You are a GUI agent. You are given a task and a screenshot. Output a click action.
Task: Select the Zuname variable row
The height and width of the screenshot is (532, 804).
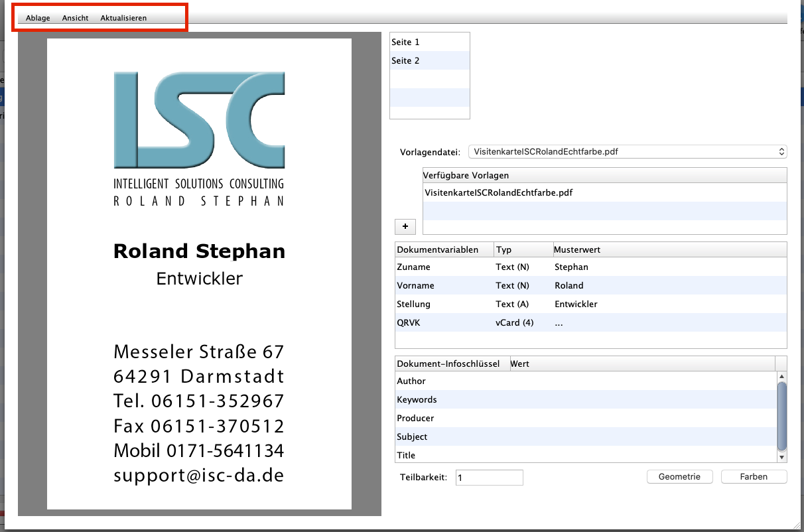point(591,267)
